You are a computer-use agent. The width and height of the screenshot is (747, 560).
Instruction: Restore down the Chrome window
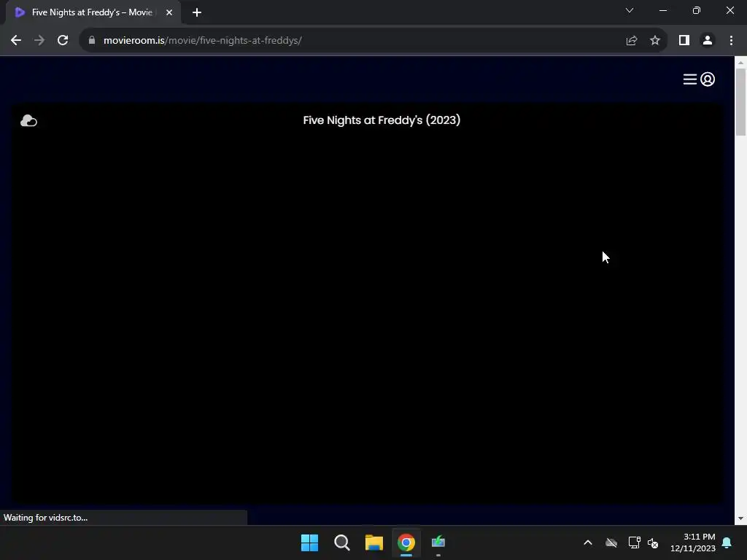pos(697,10)
